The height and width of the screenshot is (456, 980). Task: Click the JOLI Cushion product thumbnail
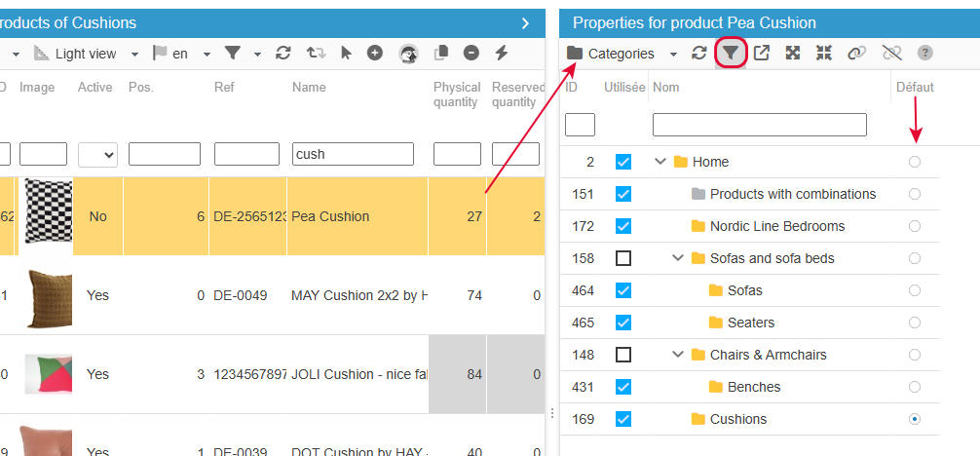[48, 374]
